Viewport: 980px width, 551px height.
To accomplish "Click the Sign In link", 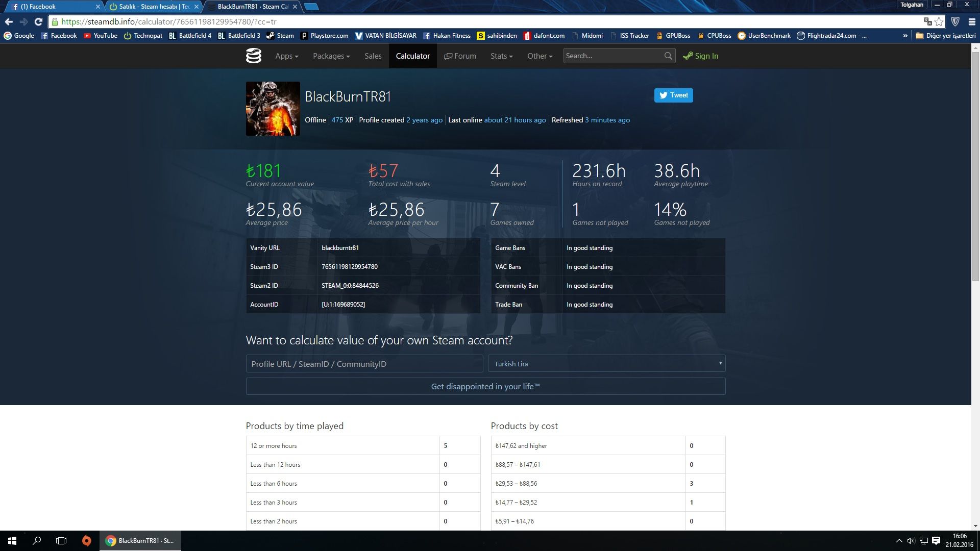I will (x=701, y=56).
